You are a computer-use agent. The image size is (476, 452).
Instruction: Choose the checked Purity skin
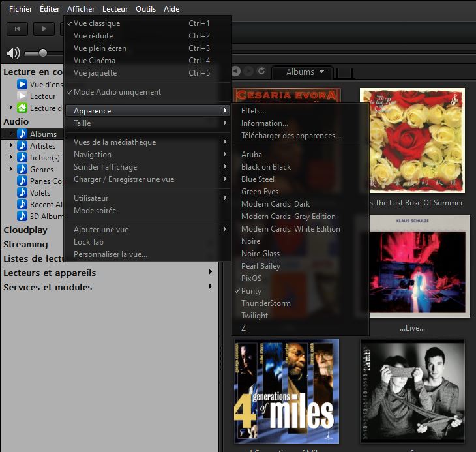click(251, 291)
